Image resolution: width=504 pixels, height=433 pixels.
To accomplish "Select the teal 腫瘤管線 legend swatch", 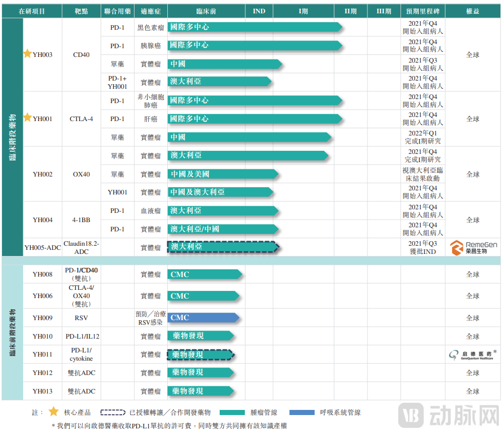I will pyautogui.click(x=236, y=412).
